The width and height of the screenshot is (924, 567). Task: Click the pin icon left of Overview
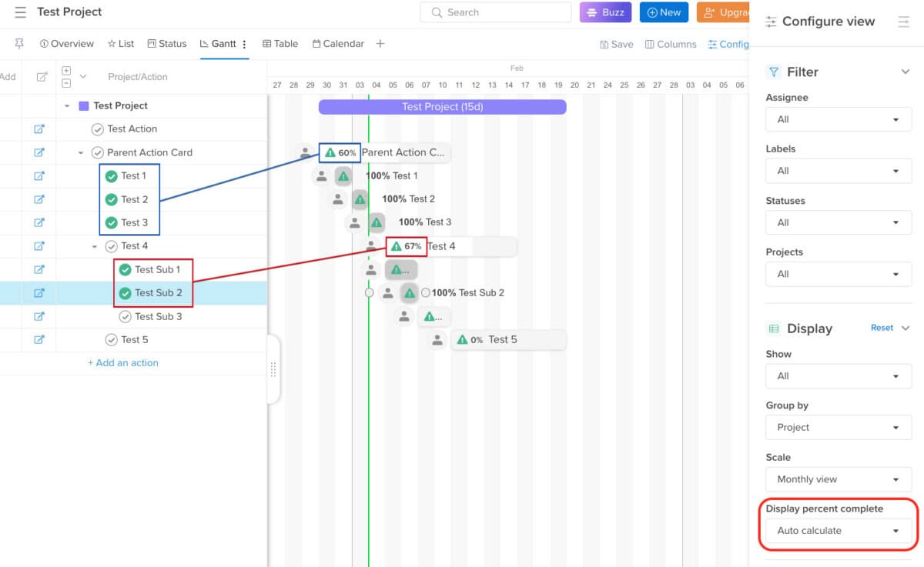click(x=19, y=44)
